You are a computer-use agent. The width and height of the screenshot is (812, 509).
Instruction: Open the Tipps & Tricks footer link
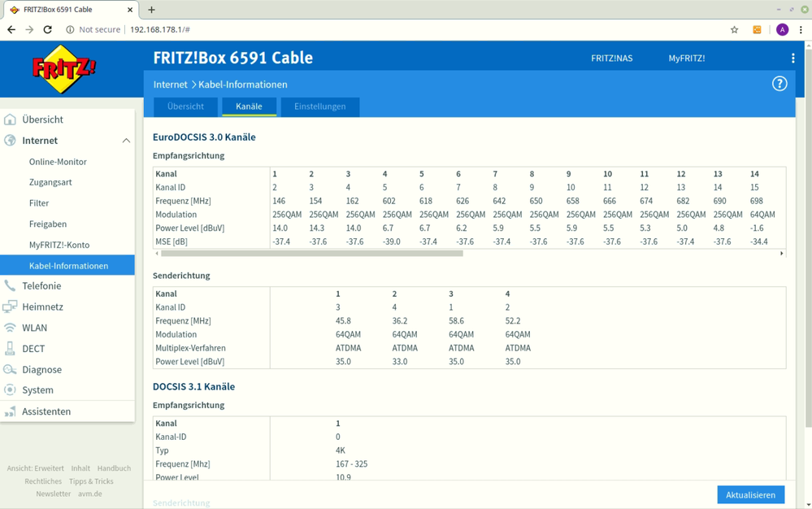(91, 481)
